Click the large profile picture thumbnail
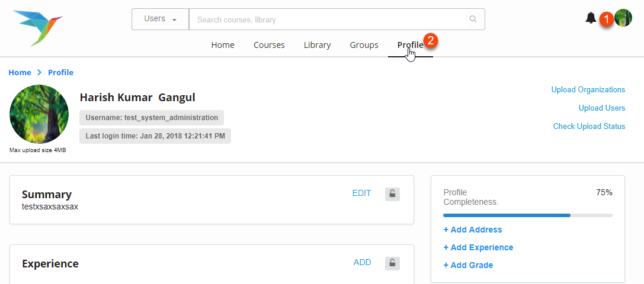 click(39, 114)
